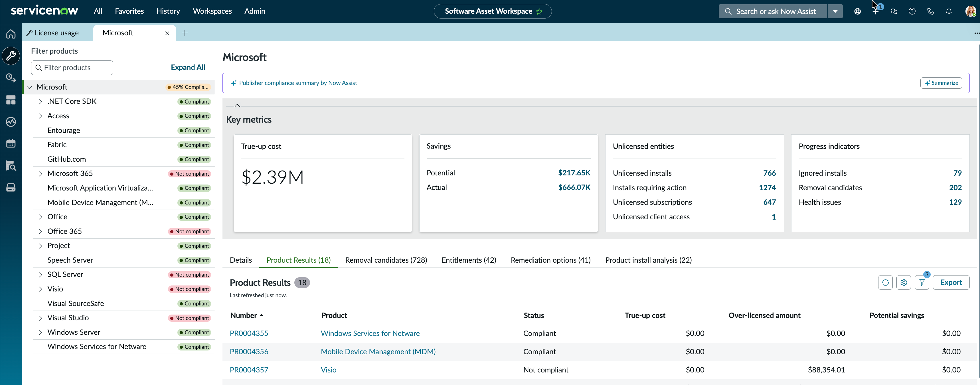Expand the Visual Studio node

coord(40,318)
